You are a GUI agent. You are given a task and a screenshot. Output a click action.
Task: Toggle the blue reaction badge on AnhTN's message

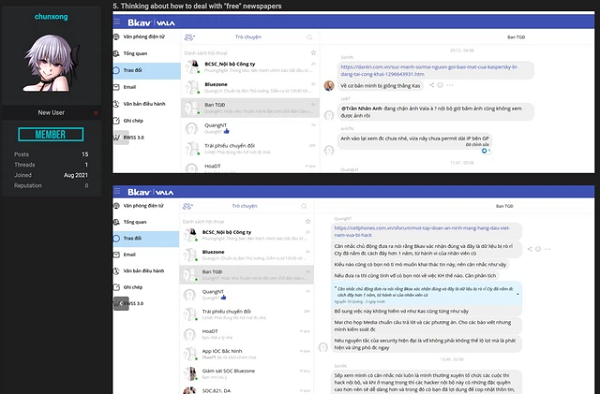[x=486, y=151]
